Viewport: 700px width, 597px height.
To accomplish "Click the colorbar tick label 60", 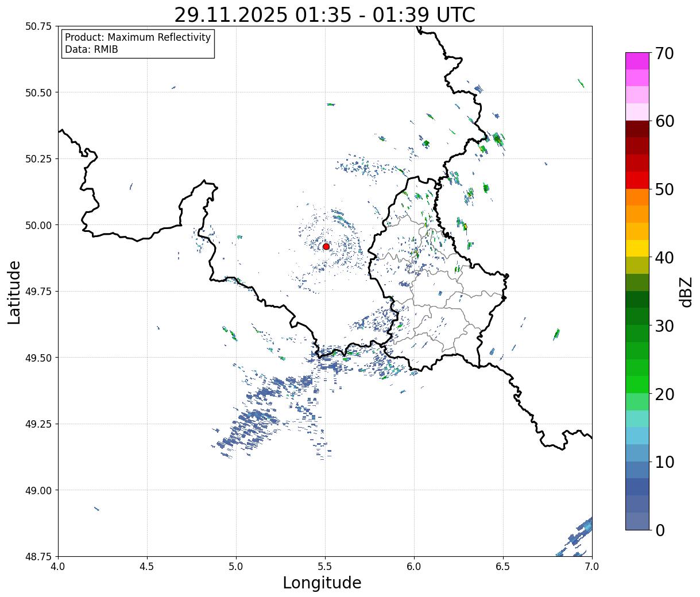I will point(664,121).
